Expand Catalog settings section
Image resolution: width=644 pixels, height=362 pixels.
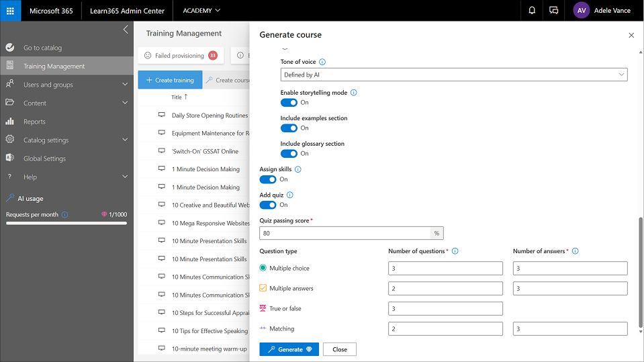tap(125, 140)
